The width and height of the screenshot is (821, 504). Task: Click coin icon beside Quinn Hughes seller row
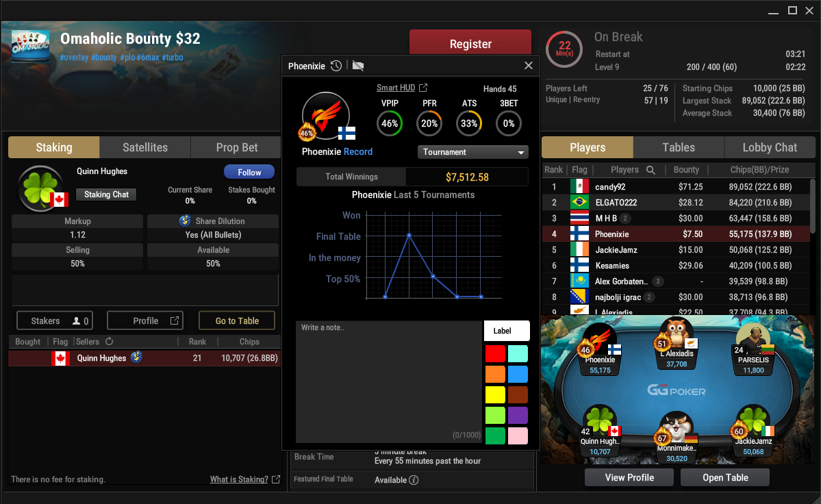click(x=137, y=357)
